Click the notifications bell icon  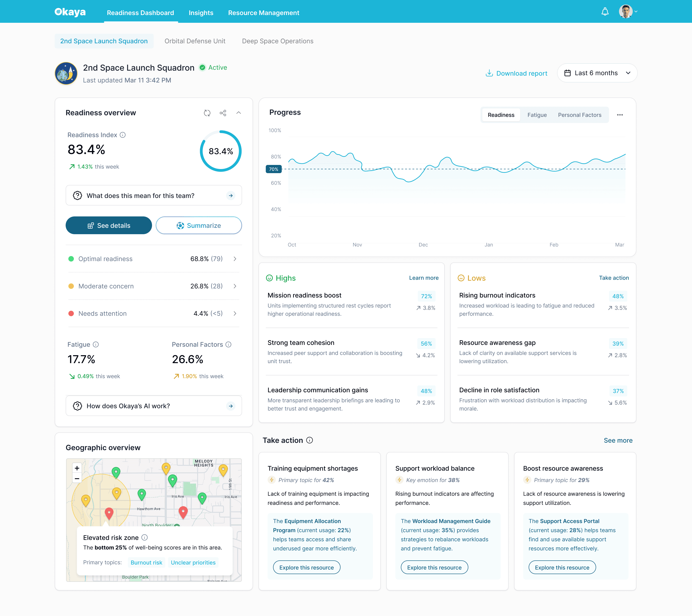pyautogui.click(x=605, y=12)
